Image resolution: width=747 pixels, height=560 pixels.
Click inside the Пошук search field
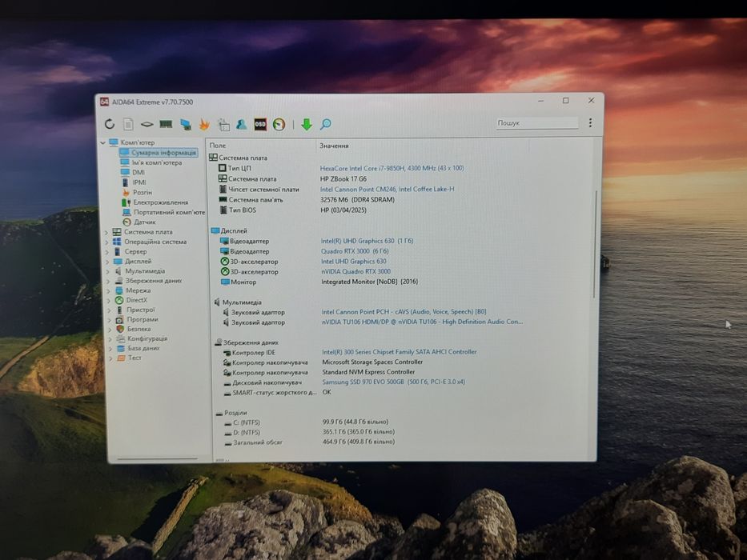point(536,123)
